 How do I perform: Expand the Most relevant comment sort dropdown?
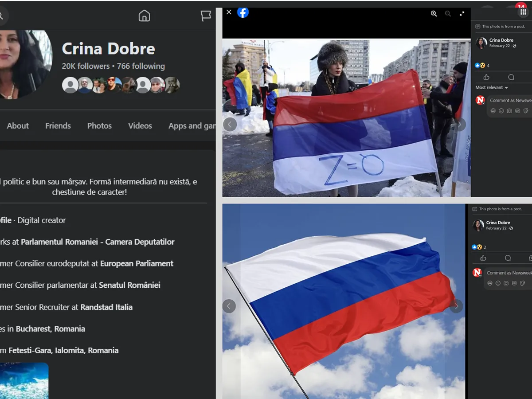(x=492, y=87)
